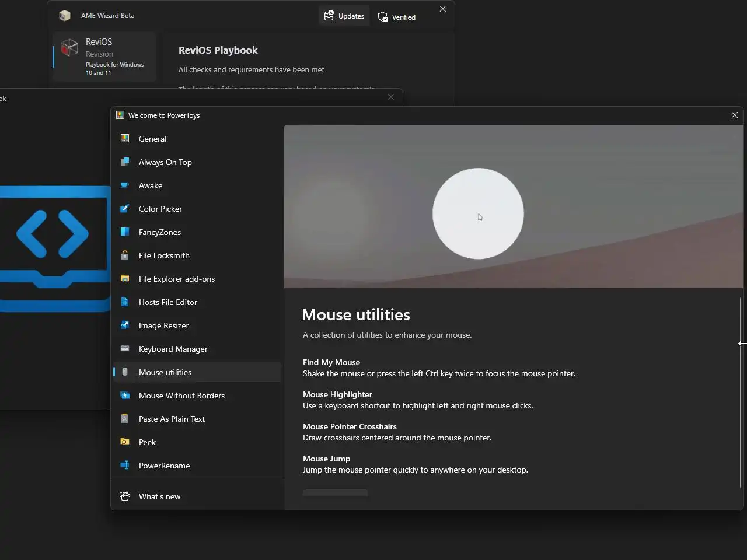
Task: Click the AME Wizard Beta app icon
Action: [65, 16]
